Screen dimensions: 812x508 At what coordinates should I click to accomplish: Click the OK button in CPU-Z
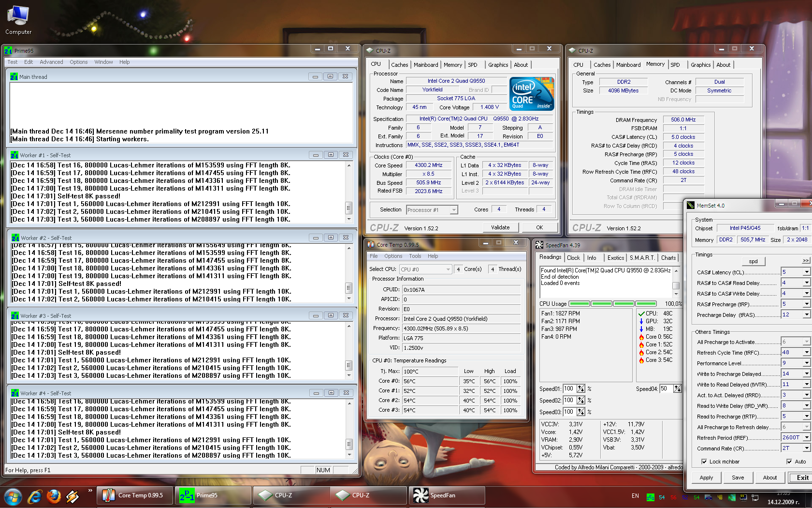click(539, 227)
